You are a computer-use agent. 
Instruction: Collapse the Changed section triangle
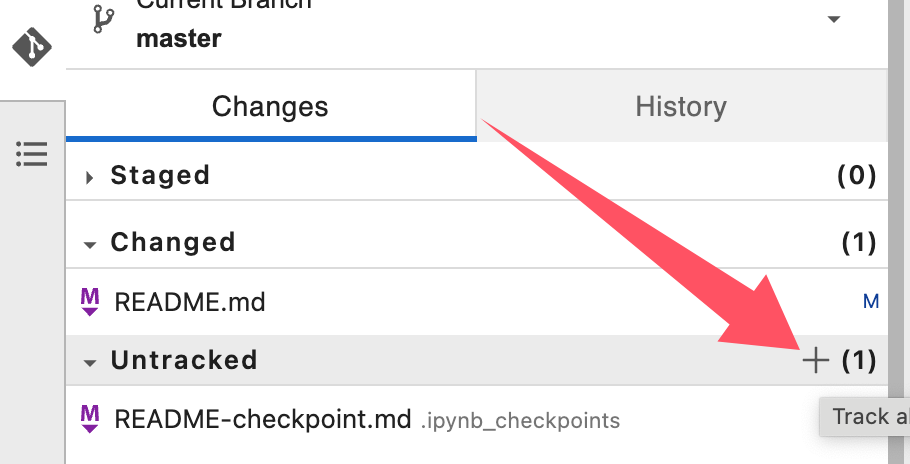(x=89, y=245)
